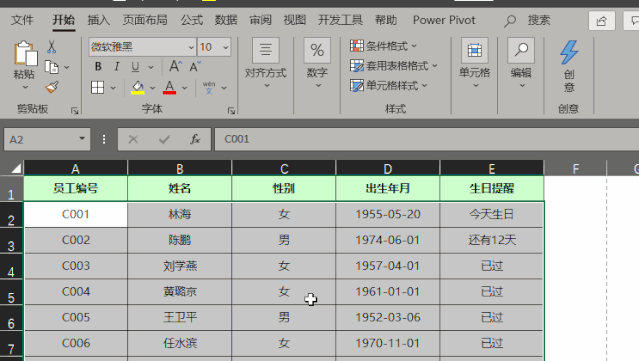Open the File (文件) tab
The width and height of the screenshot is (639, 361).
(22, 20)
